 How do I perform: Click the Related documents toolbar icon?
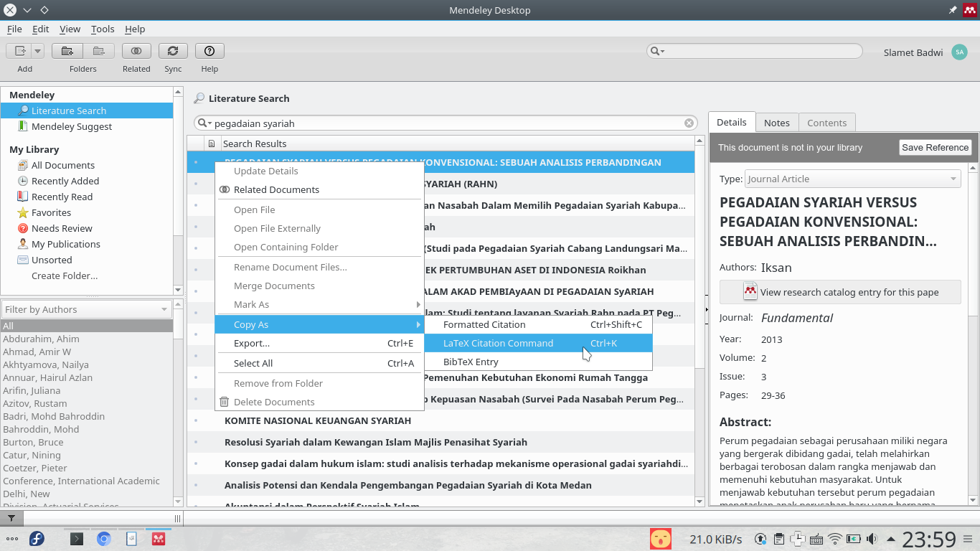pyautogui.click(x=136, y=51)
